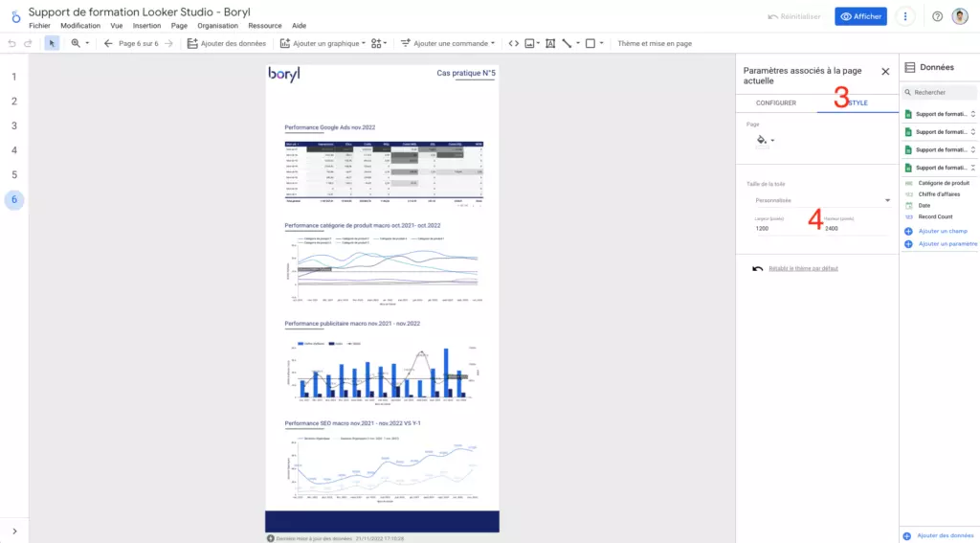Screen dimensions: 980x543
Task: Open the image insert dropdown arrow
Action: 538,43
